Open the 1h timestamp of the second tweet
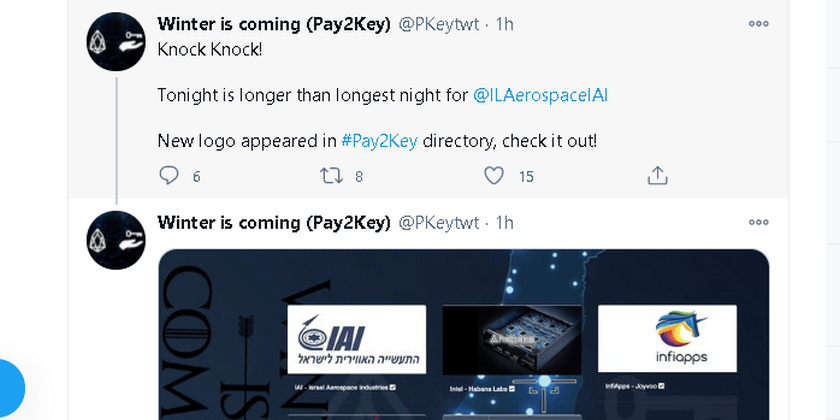The height and width of the screenshot is (420, 840). click(x=505, y=222)
